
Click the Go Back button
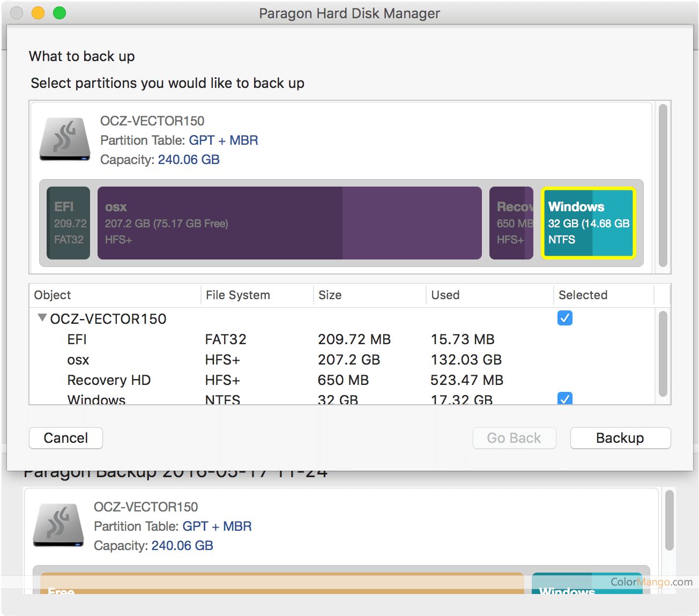(x=514, y=438)
